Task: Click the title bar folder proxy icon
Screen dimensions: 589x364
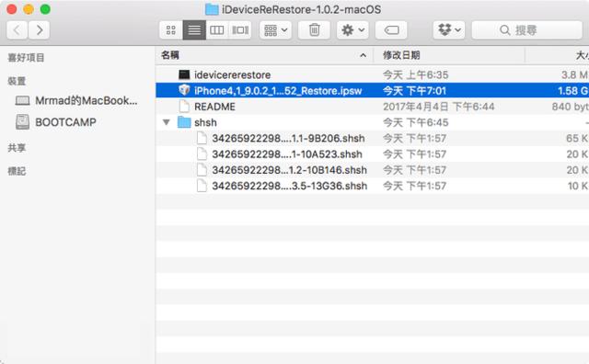Action: (212, 9)
